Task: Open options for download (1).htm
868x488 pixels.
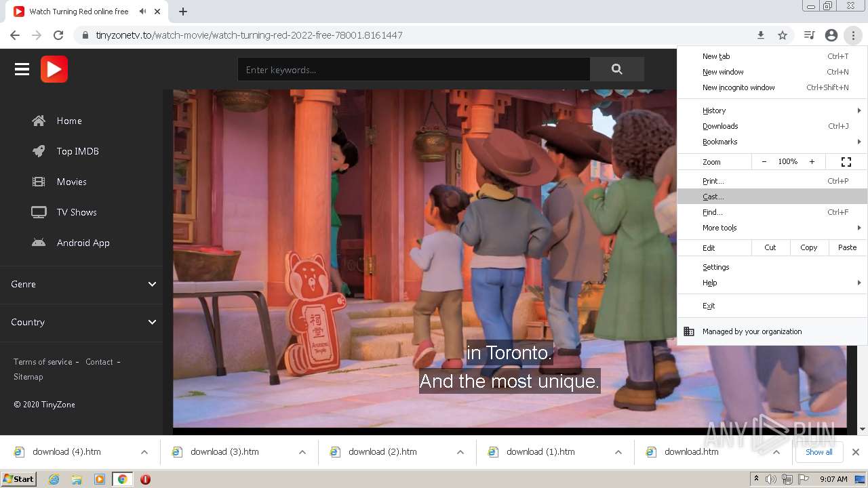Action: 618,452
